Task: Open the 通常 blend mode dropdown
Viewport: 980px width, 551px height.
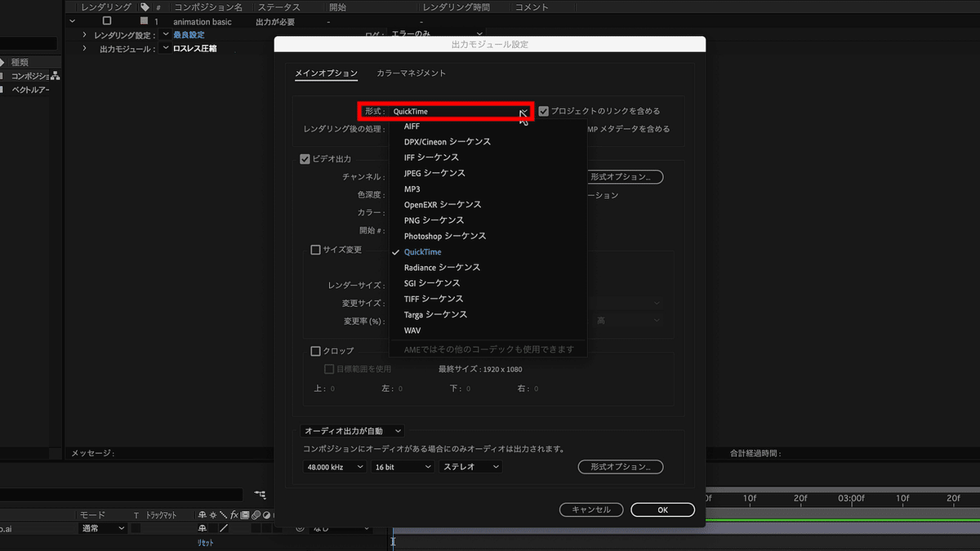Action: pos(104,529)
